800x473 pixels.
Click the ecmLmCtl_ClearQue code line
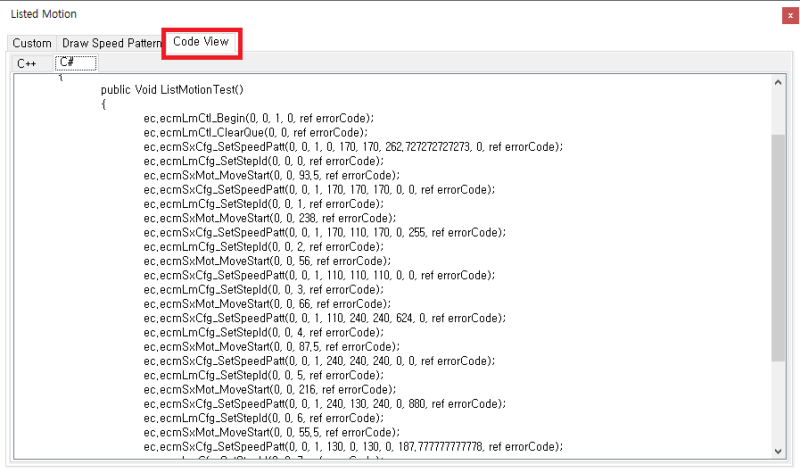(x=257, y=132)
